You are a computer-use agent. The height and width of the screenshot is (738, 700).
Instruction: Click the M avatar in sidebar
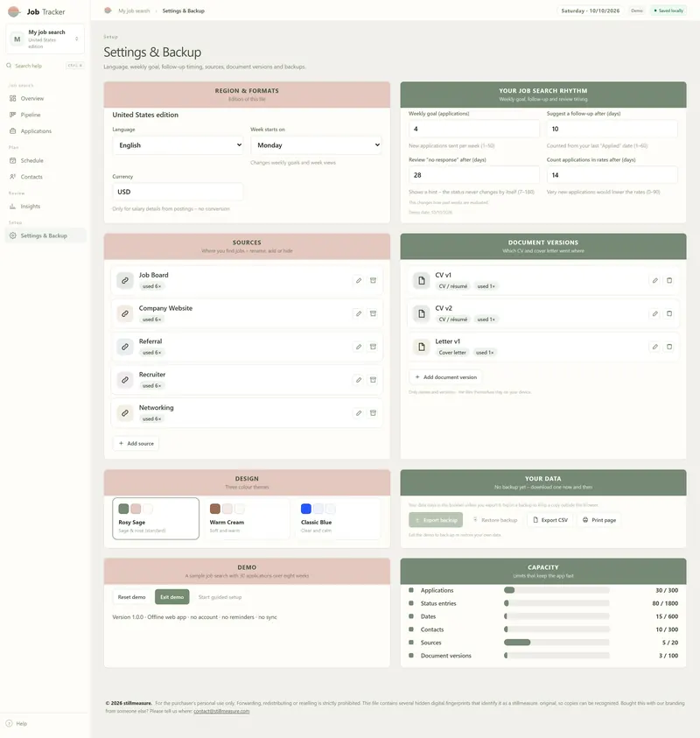pos(17,39)
